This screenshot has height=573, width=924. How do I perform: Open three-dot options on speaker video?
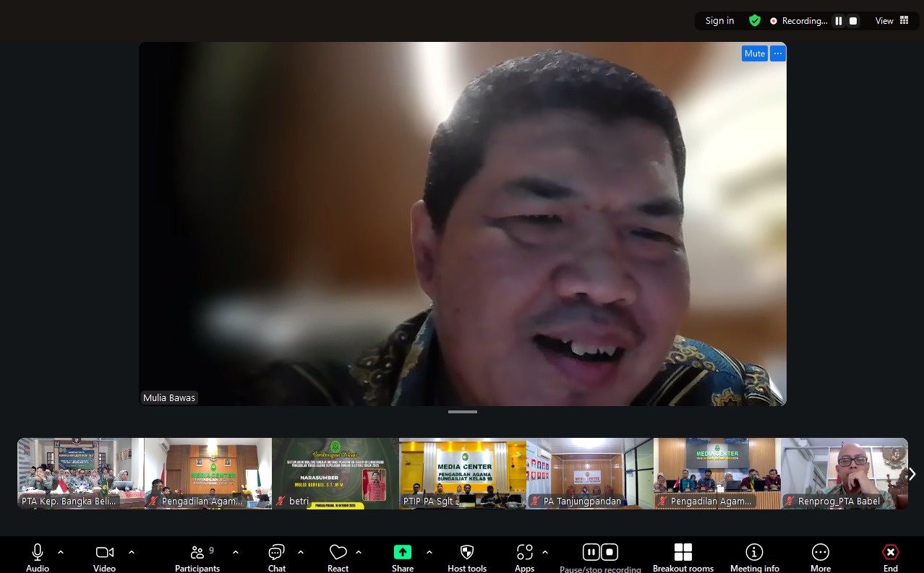point(778,53)
